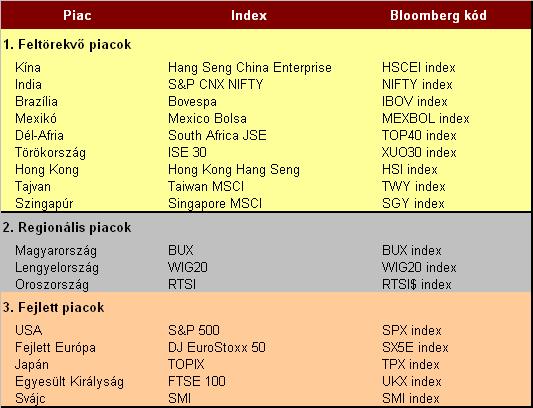Viewport: 533px width, 408px height.
Task: Select the Fejlett piacok section heading
Action: point(54,307)
